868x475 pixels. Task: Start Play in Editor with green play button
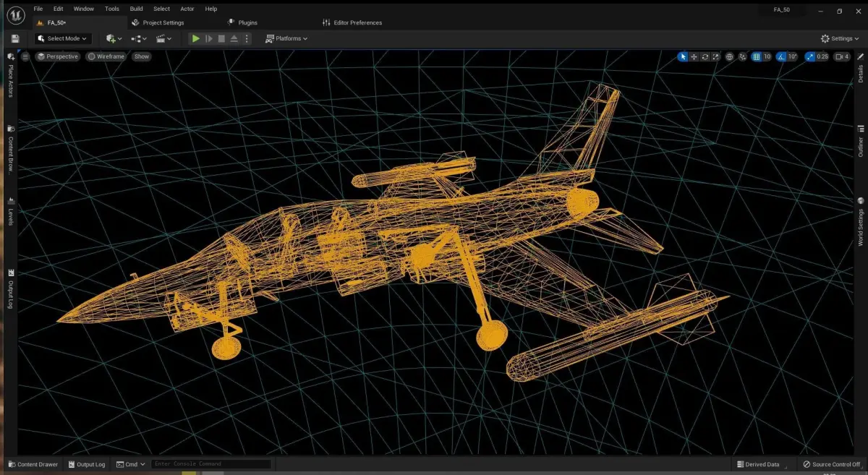(195, 38)
